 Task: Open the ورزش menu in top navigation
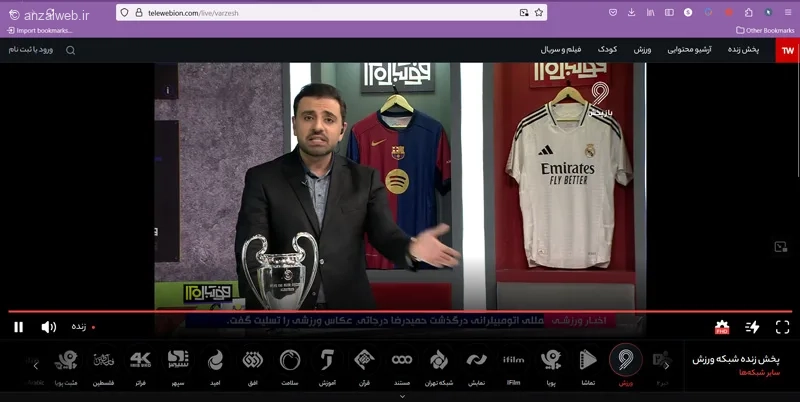tap(642, 49)
